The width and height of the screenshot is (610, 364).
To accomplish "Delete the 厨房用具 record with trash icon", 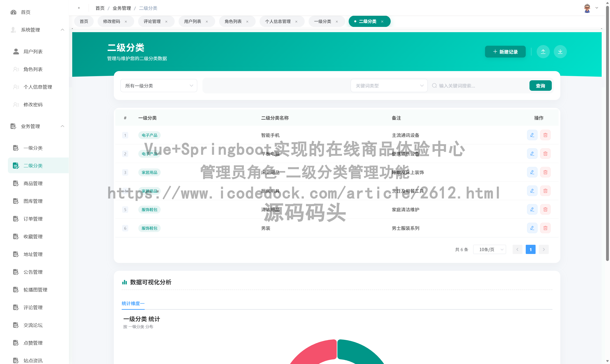I will 545,191.
